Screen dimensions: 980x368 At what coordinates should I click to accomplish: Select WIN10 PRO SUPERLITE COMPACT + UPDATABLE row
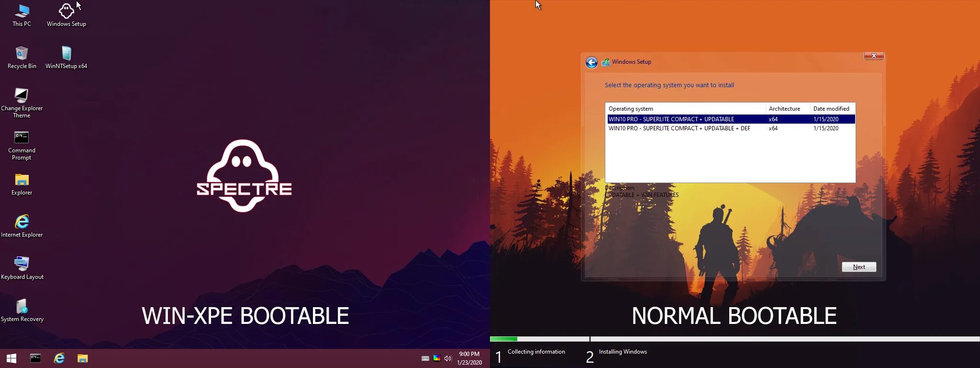[731, 119]
